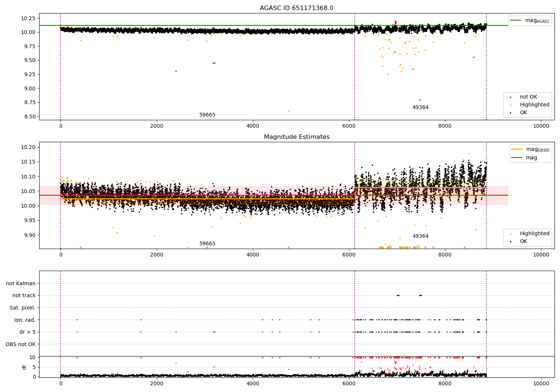Click the 10.25 y-axis tick label
The image size is (560, 392).
point(28,18)
